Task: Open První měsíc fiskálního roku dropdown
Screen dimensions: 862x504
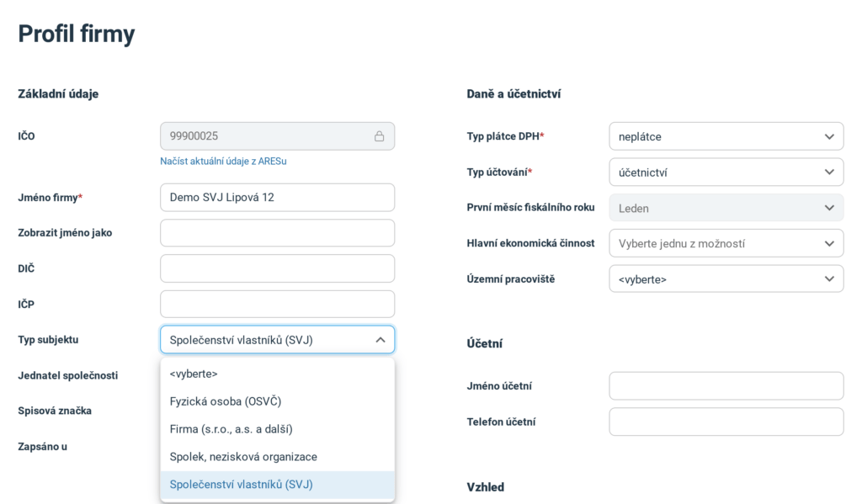Action: tap(726, 208)
